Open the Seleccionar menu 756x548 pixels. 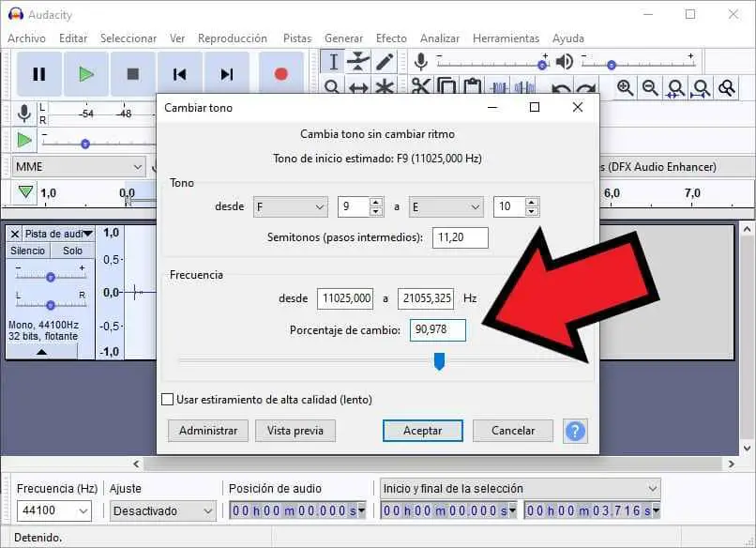click(x=129, y=38)
